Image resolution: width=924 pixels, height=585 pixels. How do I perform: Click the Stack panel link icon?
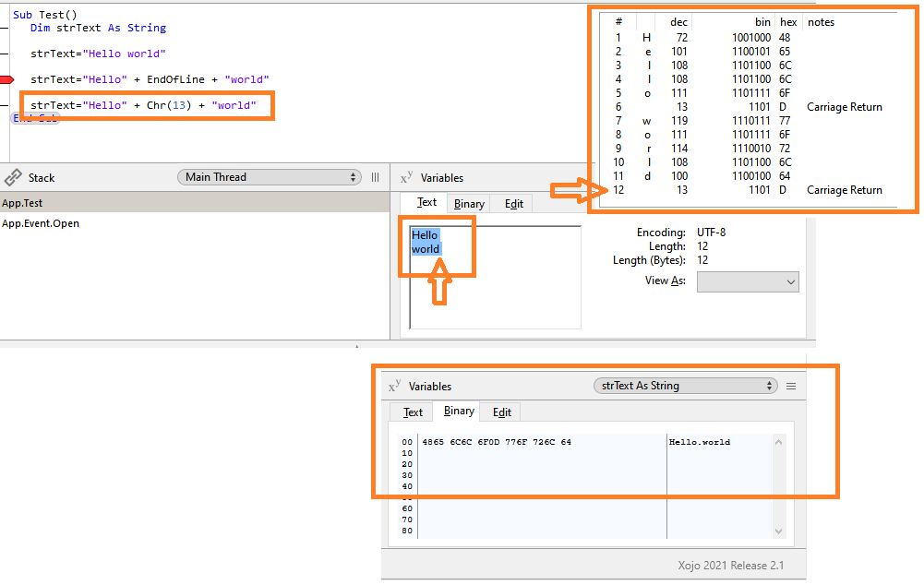point(14,177)
